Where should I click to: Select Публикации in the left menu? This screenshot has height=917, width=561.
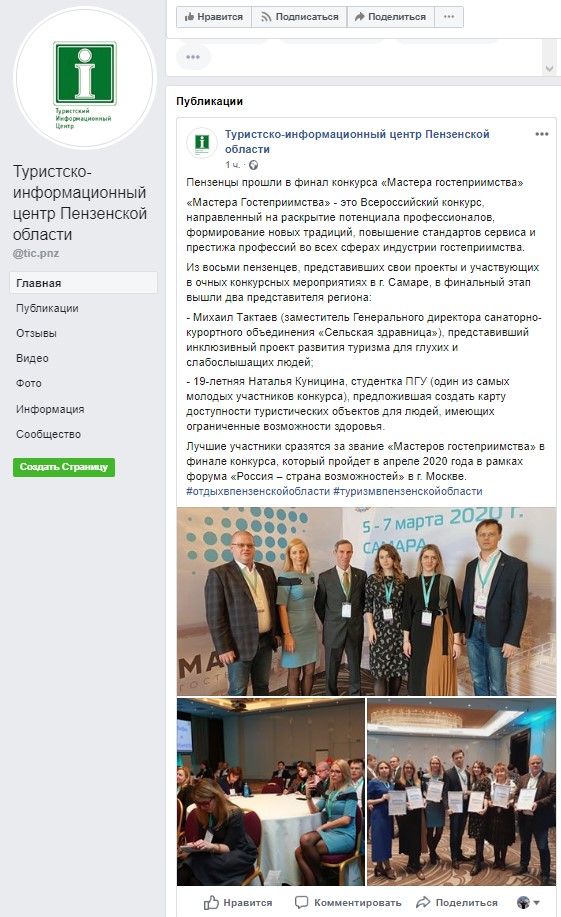tap(47, 308)
